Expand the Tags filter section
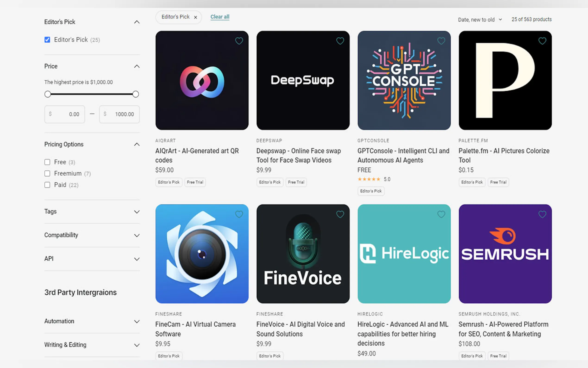 point(137,212)
